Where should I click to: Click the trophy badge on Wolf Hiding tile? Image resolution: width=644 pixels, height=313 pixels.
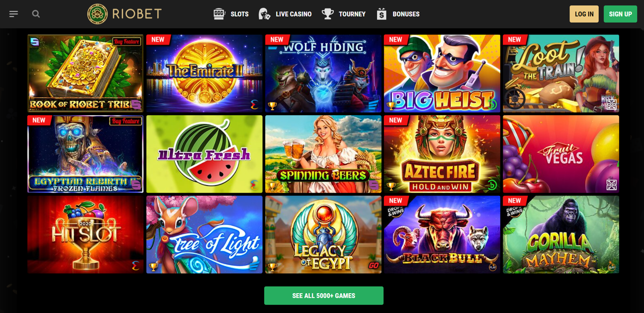[x=272, y=107]
